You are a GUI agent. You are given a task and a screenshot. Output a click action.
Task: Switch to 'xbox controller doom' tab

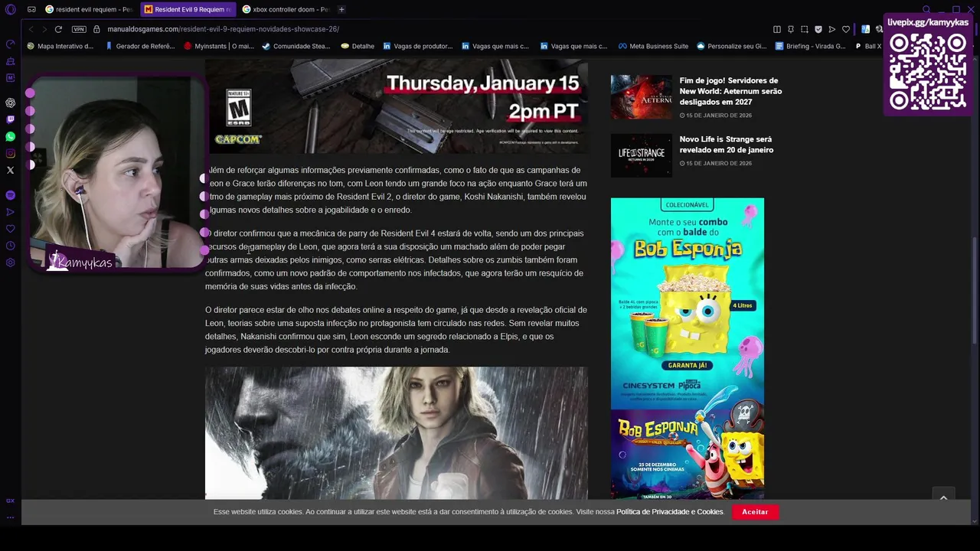tap(286, 9)
